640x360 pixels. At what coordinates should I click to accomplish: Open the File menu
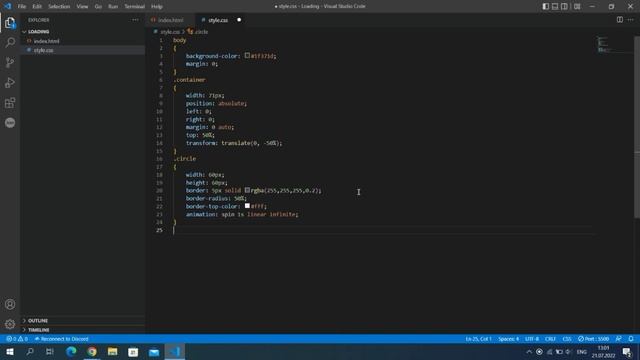point(22,7)
